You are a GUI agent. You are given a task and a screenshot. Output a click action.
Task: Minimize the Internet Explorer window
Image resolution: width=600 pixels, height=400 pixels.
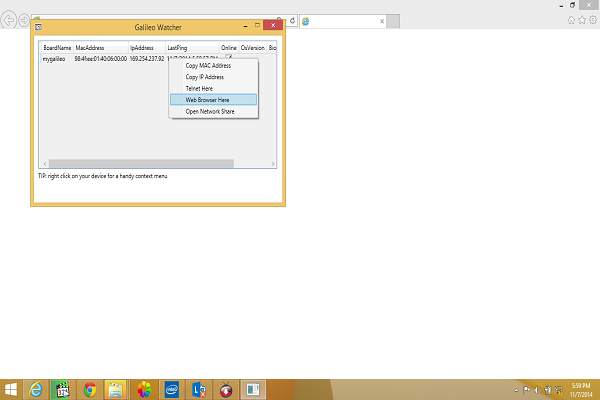coord(561,5)
